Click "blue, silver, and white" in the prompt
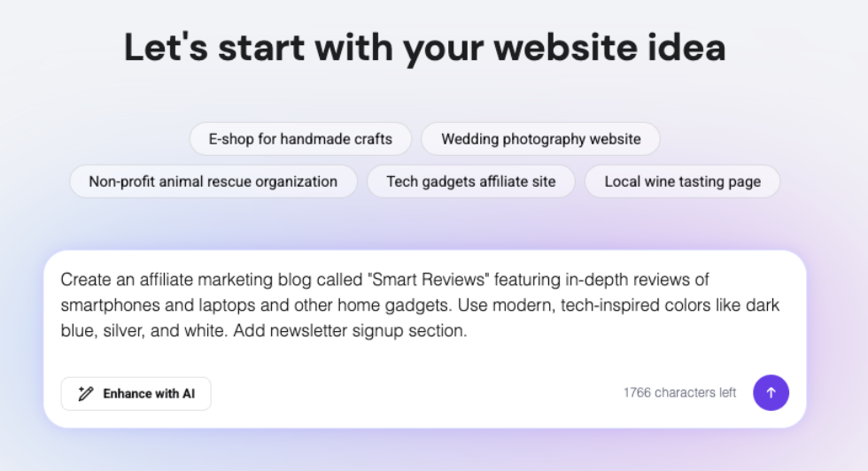Viewport: 868px width, 471px height. [x=144, y=330]
